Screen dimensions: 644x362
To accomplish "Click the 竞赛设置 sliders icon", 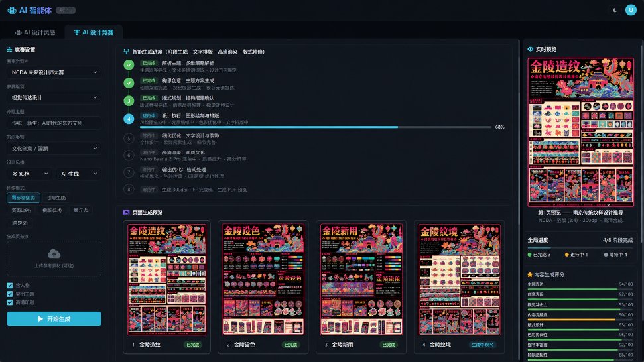I will [9, 50].
